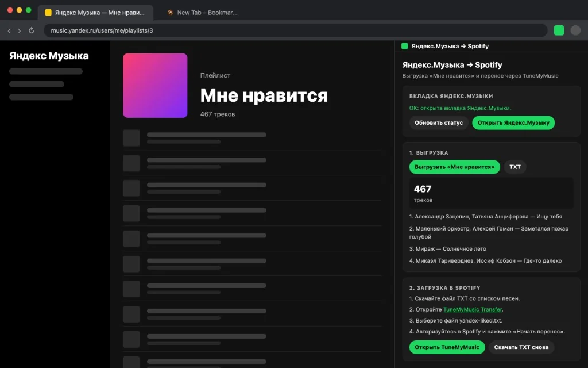
Task: Minimize the window with the yellow button
Action: pyautogui.click(x=19, y=10)
